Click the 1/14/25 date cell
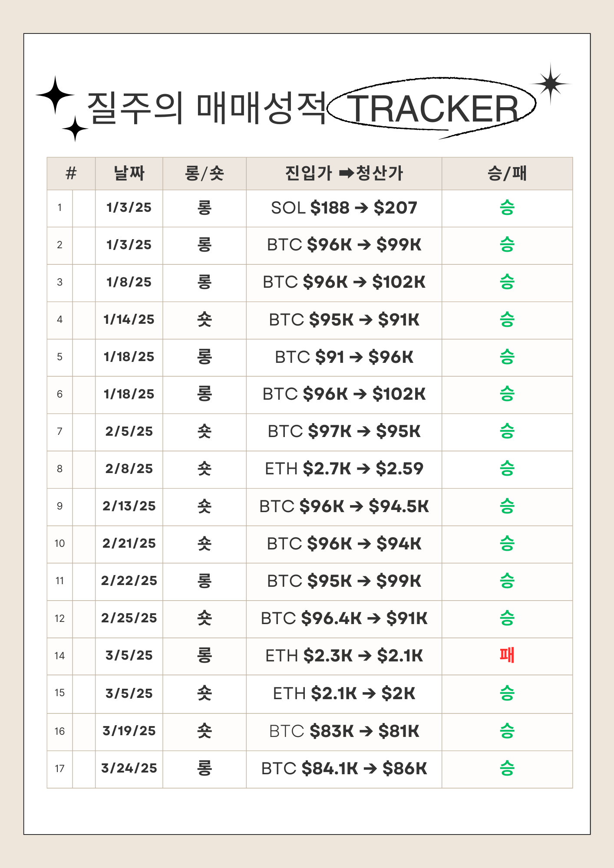The image size is (614, 868). coord(129,320)
